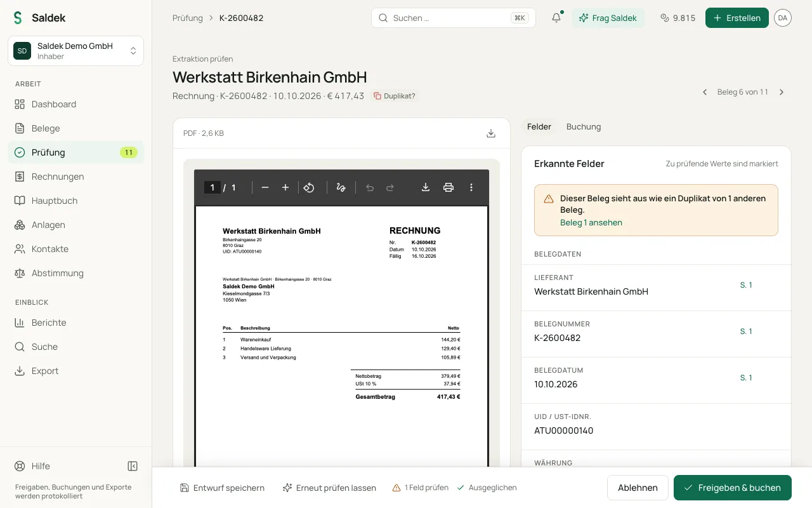The image size is (812, 508).
Task: Open Dashboard in the sidebar
Action: click(75, 104)
